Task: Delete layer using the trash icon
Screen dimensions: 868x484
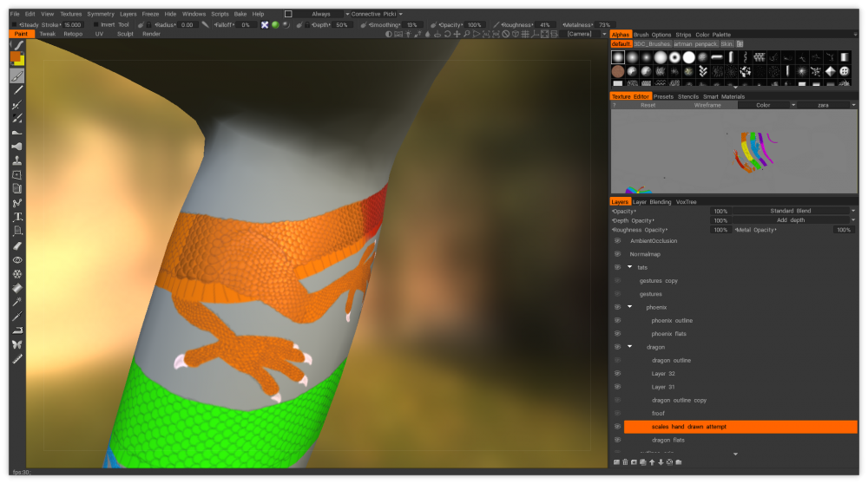Action: pyautogui.click(x=626, y=462)
